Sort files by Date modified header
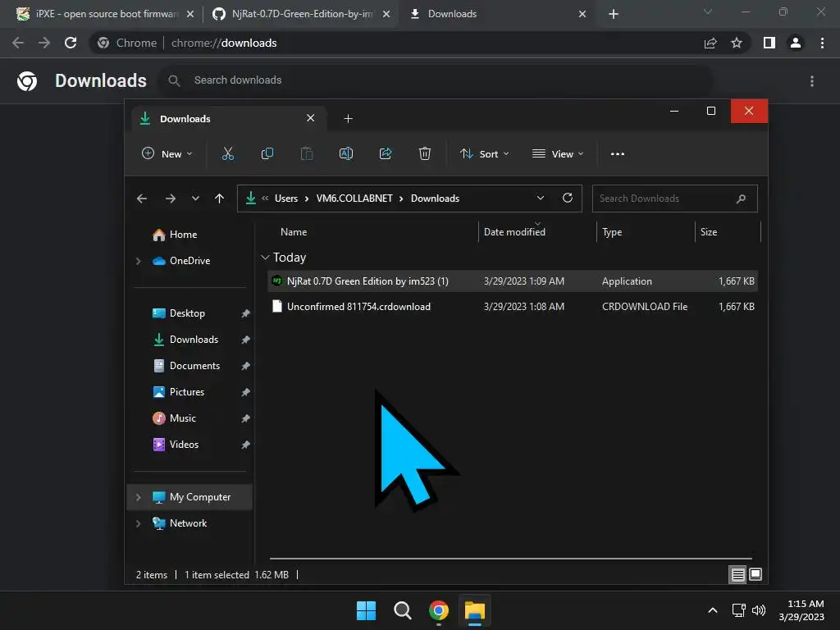The width and height of the screenshot is (840, 630). pyautogui.click(x=514, y=232)
